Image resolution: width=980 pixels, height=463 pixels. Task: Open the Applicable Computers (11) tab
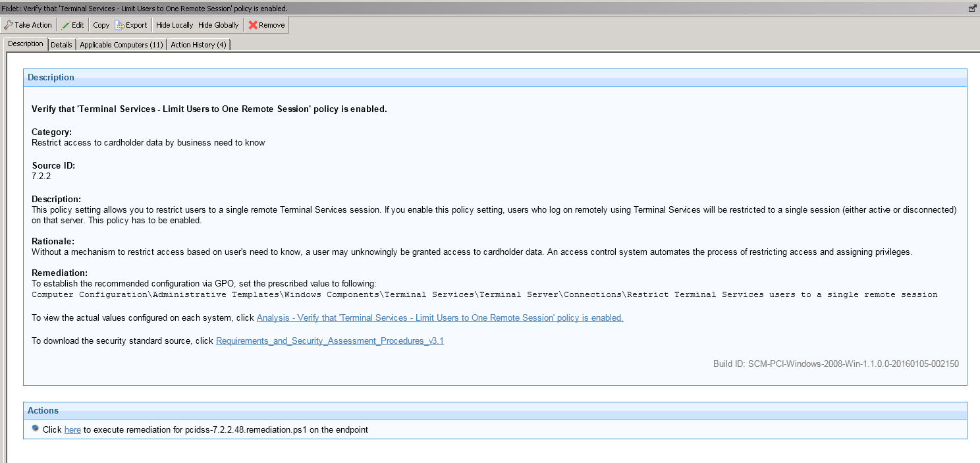(x=121, y=44)
